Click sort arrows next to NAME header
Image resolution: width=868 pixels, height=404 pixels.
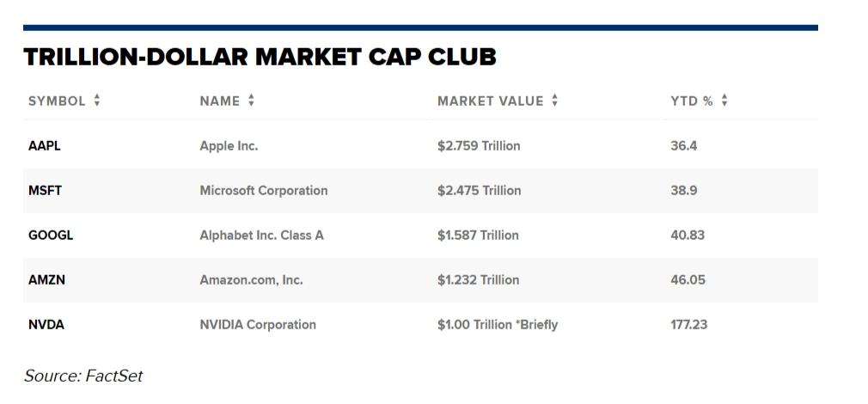click(251, 101)
